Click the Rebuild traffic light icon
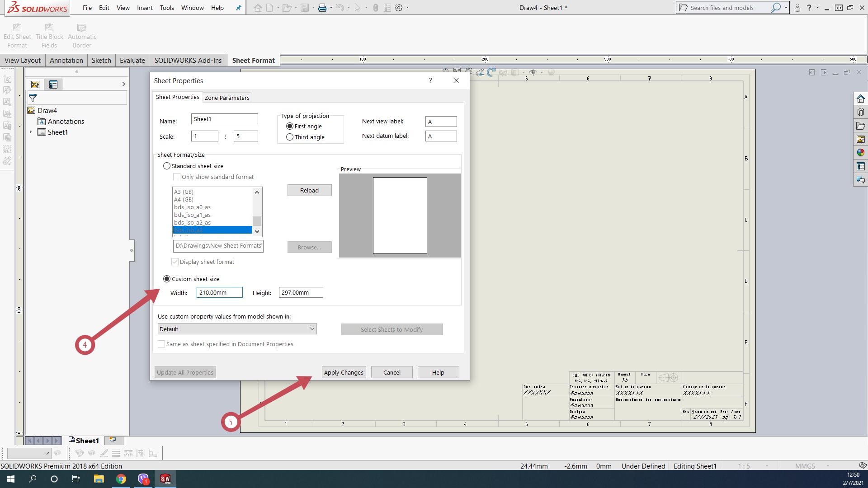 click(x=375, y=8)
